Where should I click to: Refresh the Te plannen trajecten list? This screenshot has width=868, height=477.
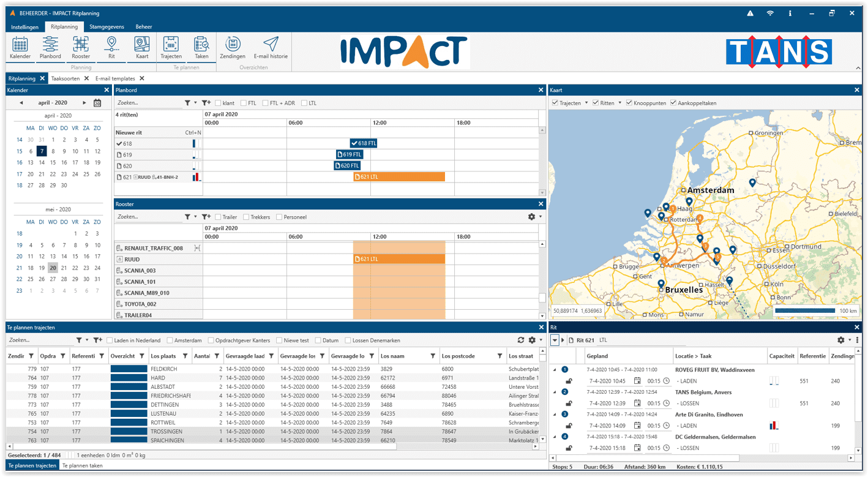(x=521, y=340)
